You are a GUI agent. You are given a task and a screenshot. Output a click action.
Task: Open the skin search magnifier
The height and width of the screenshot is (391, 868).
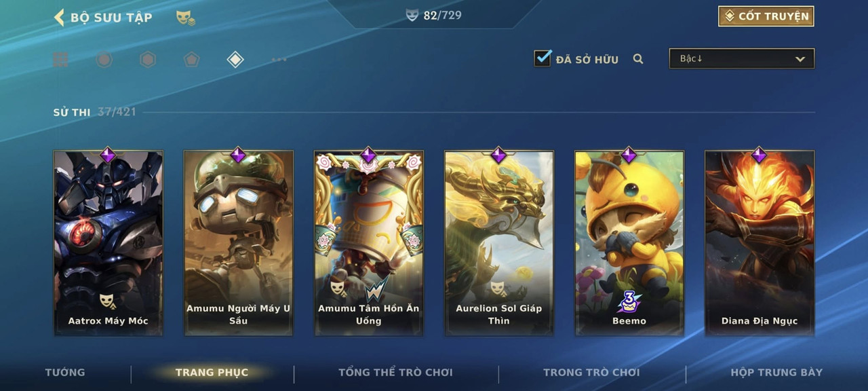(638, 59)
